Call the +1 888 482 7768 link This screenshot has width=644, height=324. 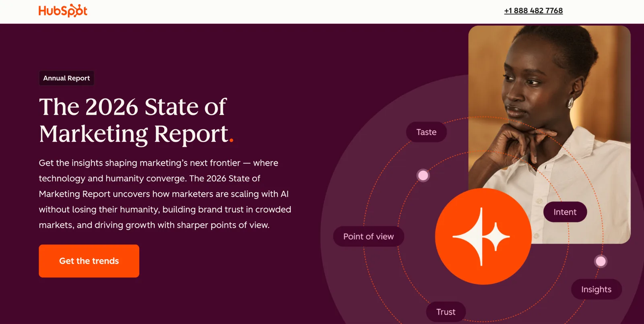click(x=533, y=11)
